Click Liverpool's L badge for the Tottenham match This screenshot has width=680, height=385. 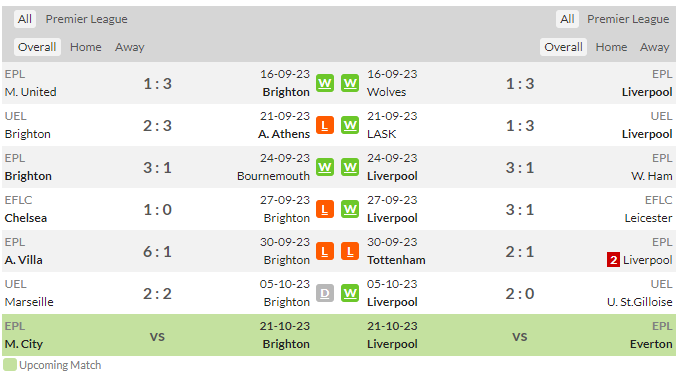tap(350, 251)
